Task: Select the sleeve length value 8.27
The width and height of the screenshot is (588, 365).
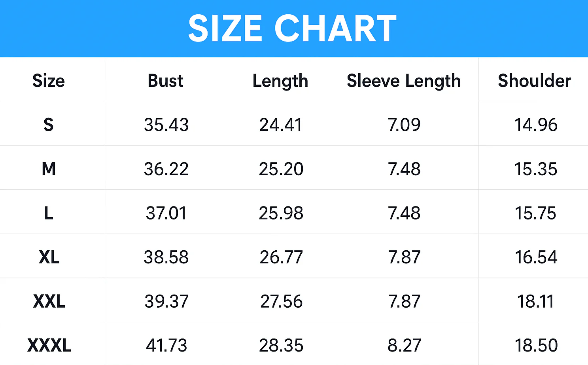Action: click(404, 346)
